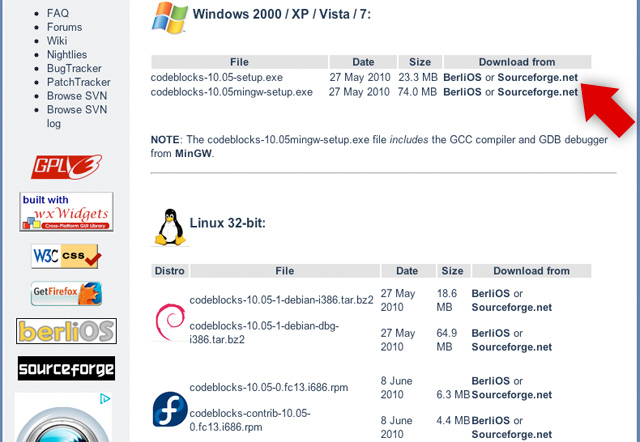Image resolution: width=640 pixels, height=442 pixels.
Task: Download codeblocks-contrib rpm from Sourceforge.net
Action: point(511,434)
